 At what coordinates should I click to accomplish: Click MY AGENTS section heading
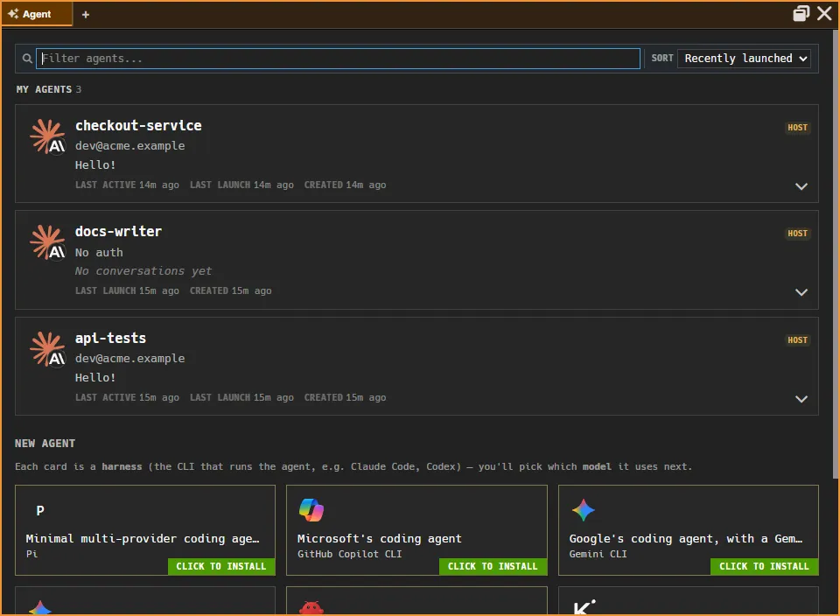44,89
